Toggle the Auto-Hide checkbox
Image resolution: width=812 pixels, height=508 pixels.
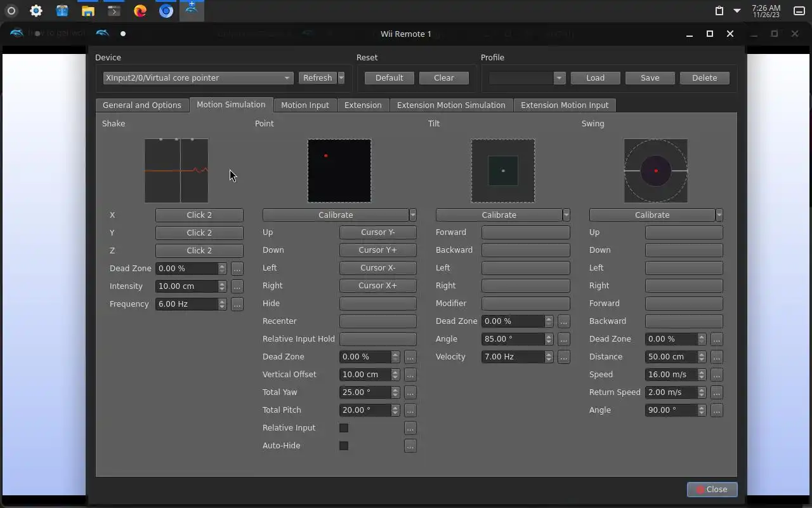point(344,446)
